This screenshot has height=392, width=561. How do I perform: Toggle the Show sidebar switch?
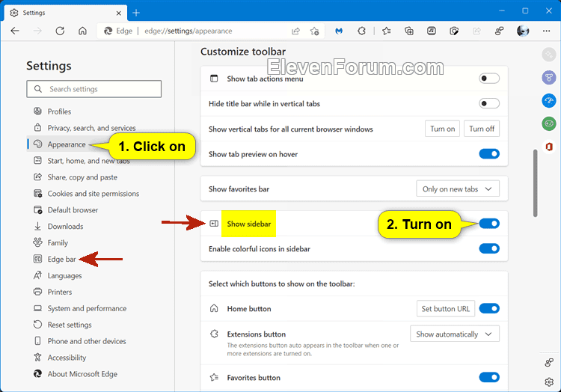pos(489,224)
